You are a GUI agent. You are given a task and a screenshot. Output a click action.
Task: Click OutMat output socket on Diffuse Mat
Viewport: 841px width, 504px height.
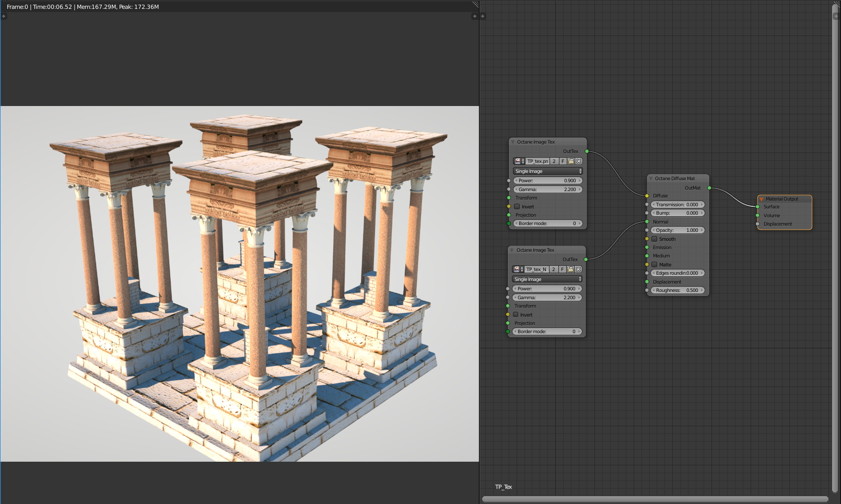point(709,188)
